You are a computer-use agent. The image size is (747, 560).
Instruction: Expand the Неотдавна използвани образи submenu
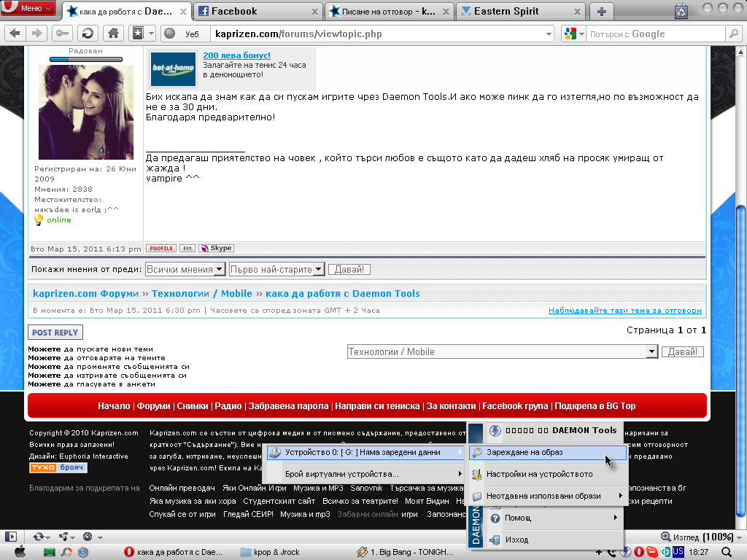[548, 496]
